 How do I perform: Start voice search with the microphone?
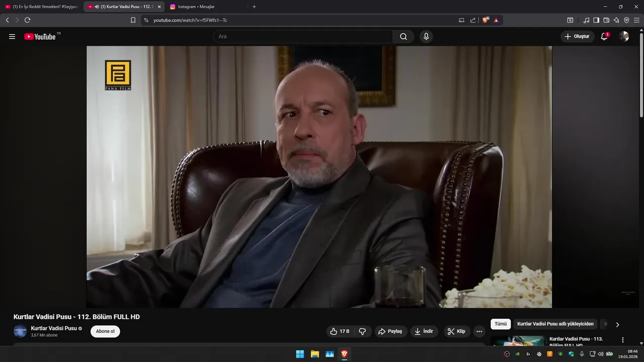(426, 37)
